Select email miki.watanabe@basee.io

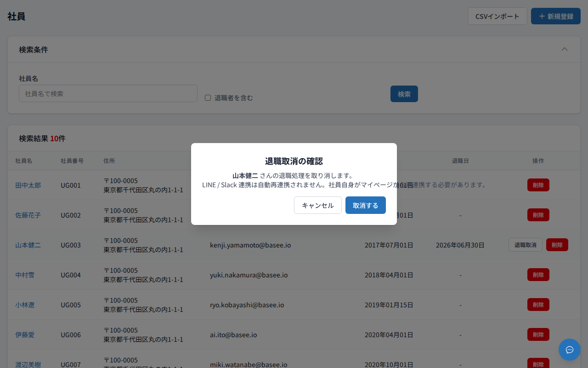(249, 364)
